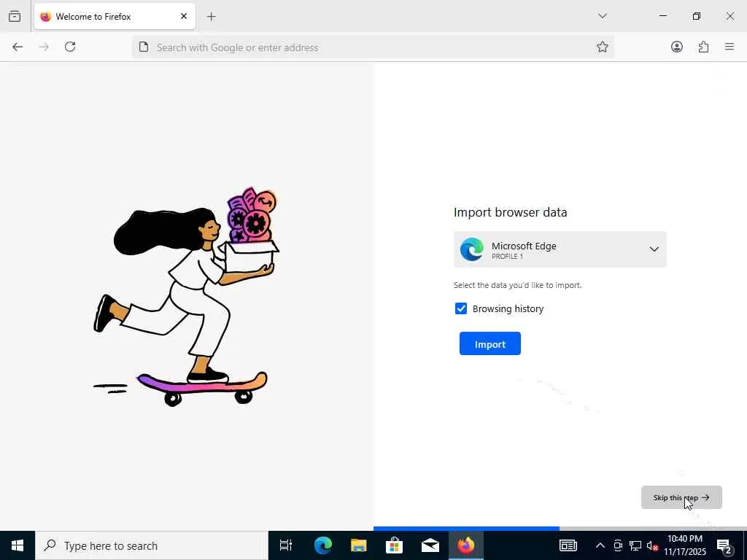Go forward one page

[43, 47]
